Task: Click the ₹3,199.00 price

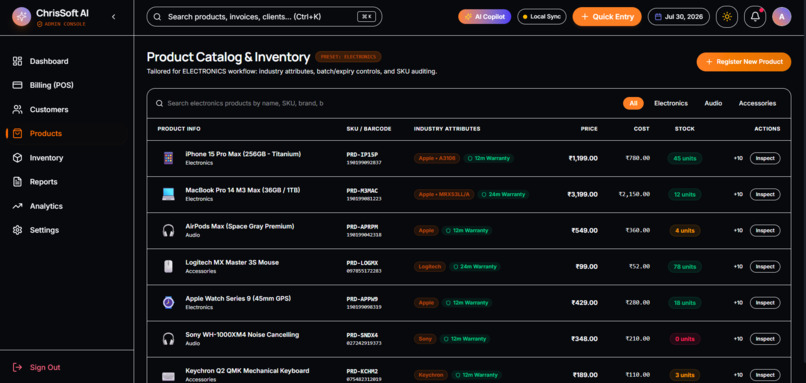Action: (x=582, y=194)
